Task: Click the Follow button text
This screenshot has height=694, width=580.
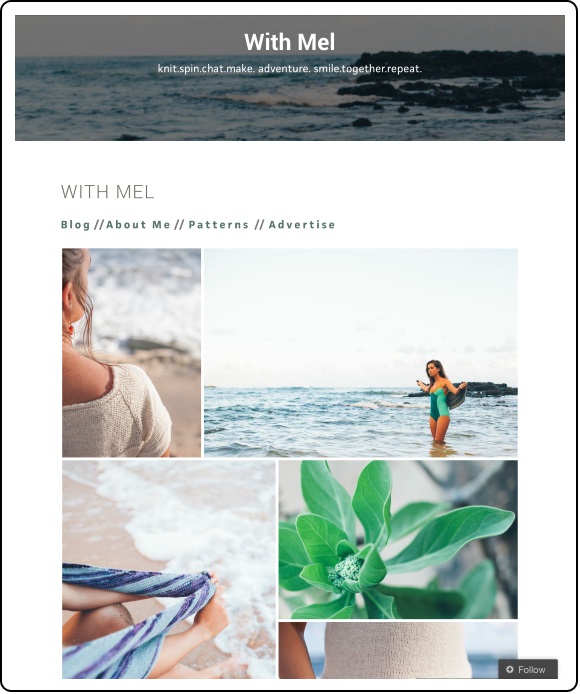Action: 532,670
